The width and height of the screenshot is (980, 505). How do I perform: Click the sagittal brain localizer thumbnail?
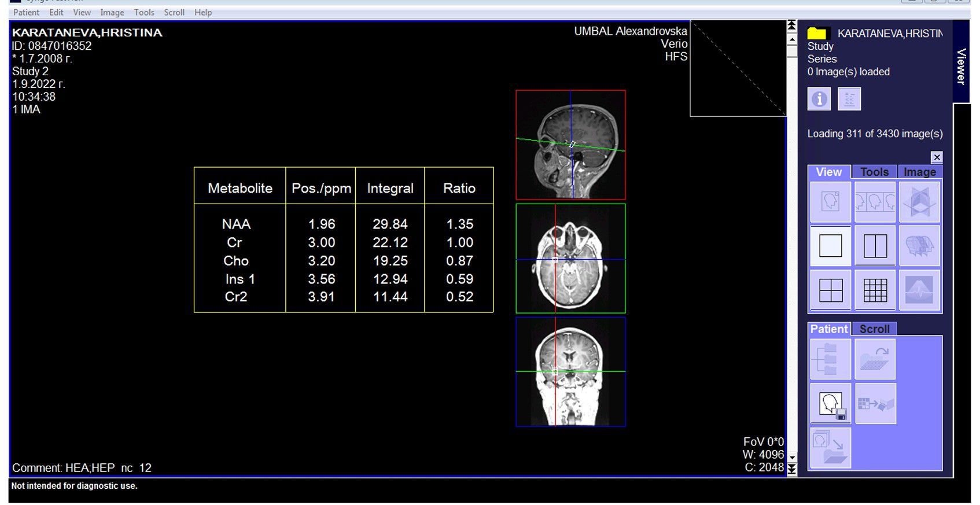[x=570, y=145]
